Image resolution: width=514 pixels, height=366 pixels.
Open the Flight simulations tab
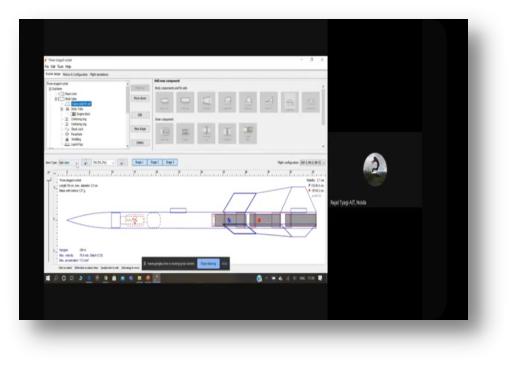pos(99,74)
